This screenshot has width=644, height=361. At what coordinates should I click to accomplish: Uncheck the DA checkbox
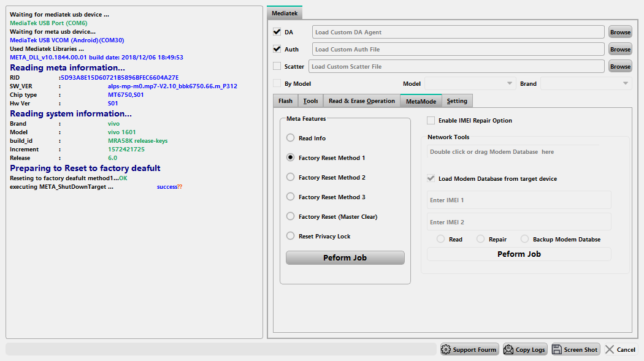point(277,32)
